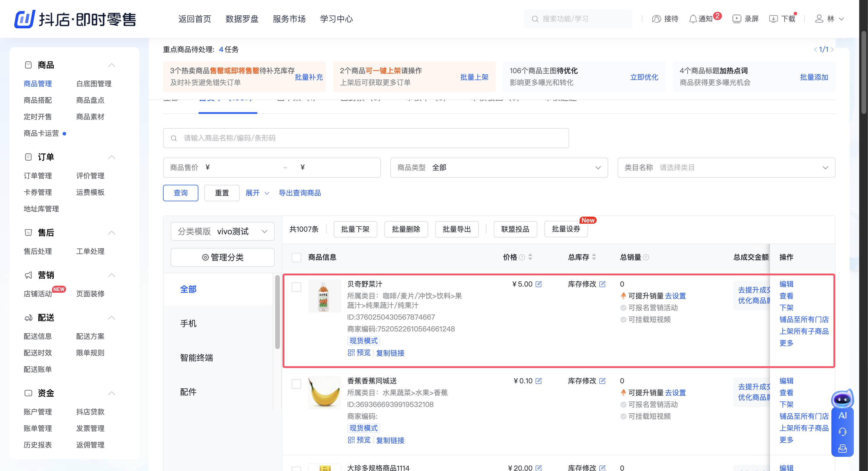Click the 抖店 logo icon
The height and width of the screenshot is (471, 868).
coord(25,19)
